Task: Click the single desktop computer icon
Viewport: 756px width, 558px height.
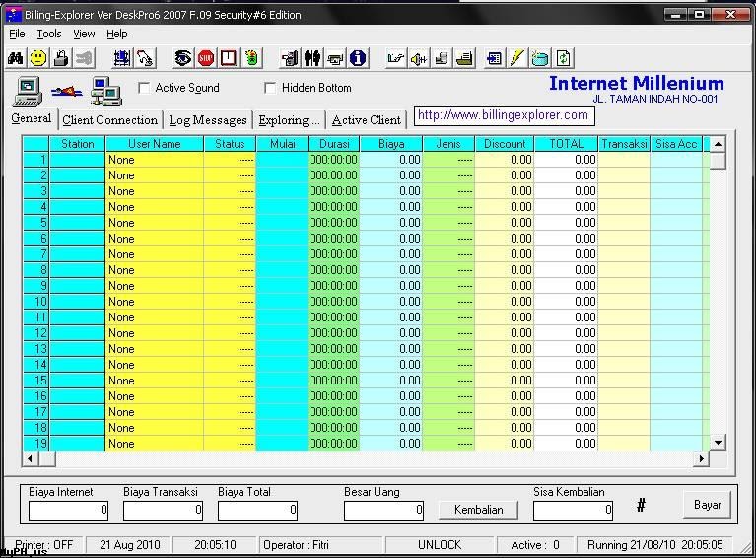Action: (x=28, y=92)
